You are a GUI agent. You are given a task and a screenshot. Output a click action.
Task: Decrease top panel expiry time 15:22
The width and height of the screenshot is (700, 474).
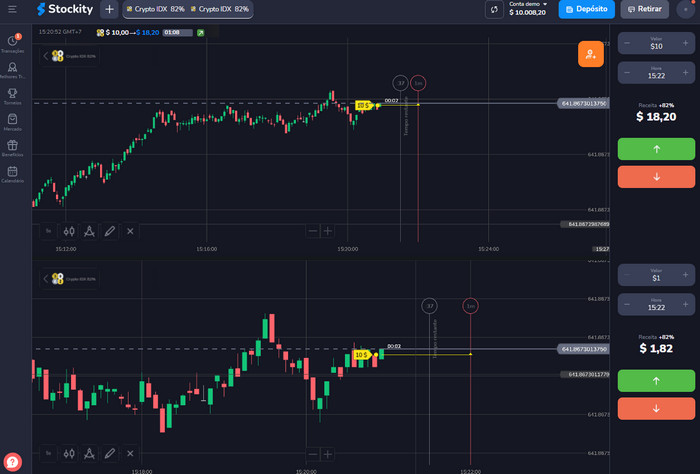[627, 73]
